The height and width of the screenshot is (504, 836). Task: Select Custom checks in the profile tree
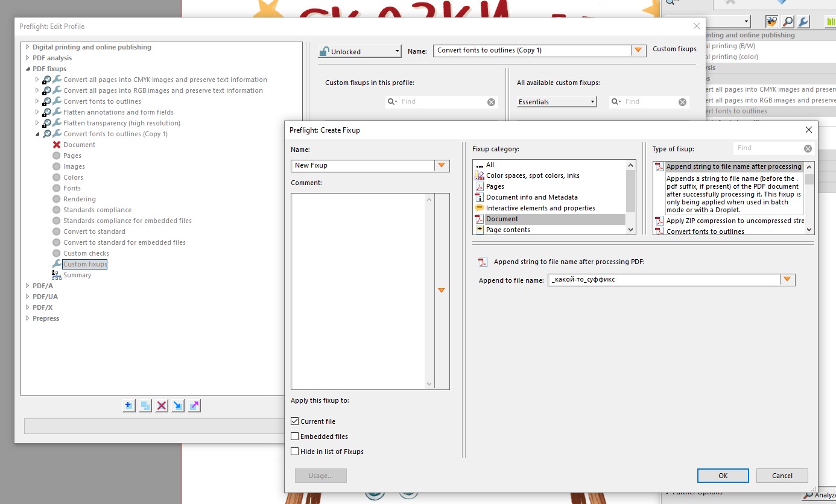(x=86, y=253)
